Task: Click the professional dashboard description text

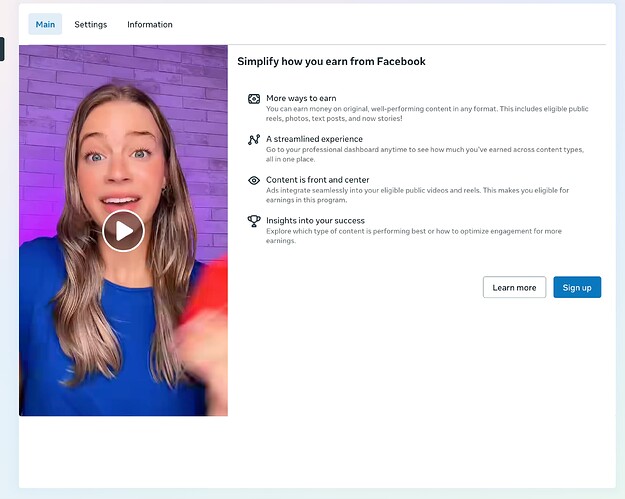Action: (x=420, y=153)
